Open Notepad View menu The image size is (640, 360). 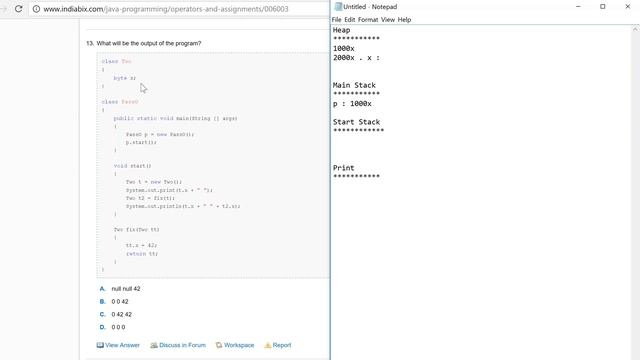(x=388, y=20)
